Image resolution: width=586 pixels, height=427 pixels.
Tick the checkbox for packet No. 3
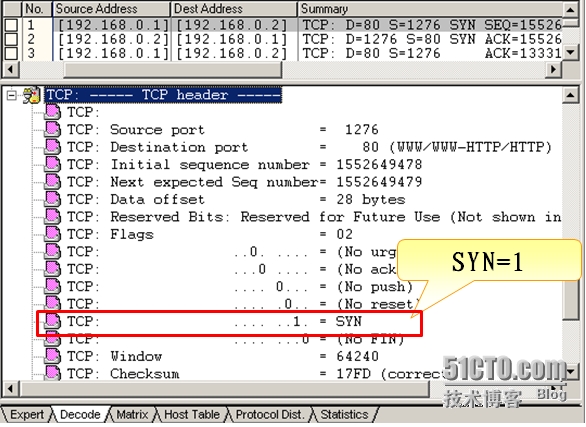click(x=11, y=53)
